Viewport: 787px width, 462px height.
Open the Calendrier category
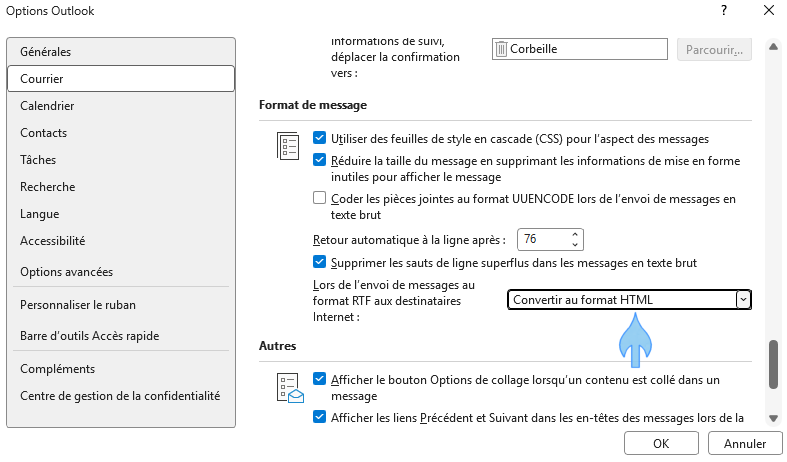click(x=121, y=106)
